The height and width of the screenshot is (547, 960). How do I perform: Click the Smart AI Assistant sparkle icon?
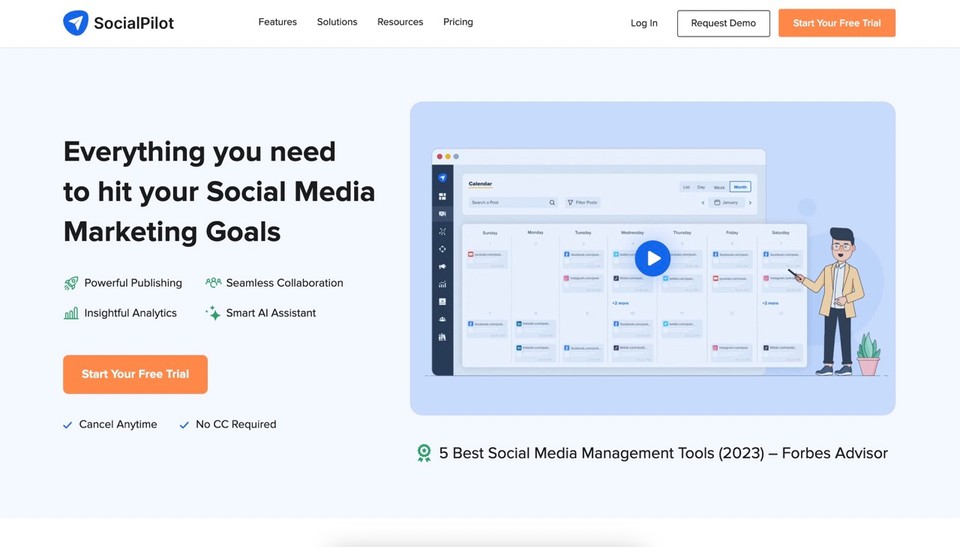point(212,313)
